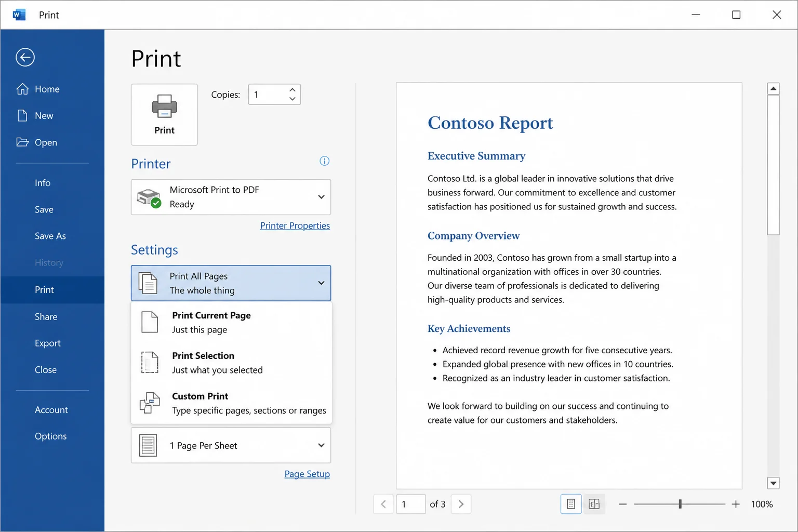Click the New document icon in sidebar
This screenshot has width=798, height=532.
coord(22,115)
